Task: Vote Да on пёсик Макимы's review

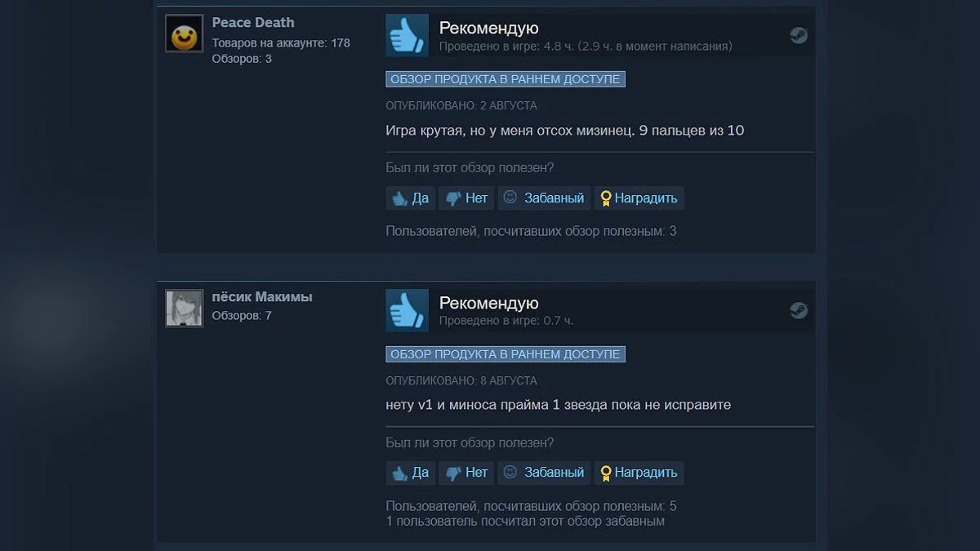Action: coord(411,473)
